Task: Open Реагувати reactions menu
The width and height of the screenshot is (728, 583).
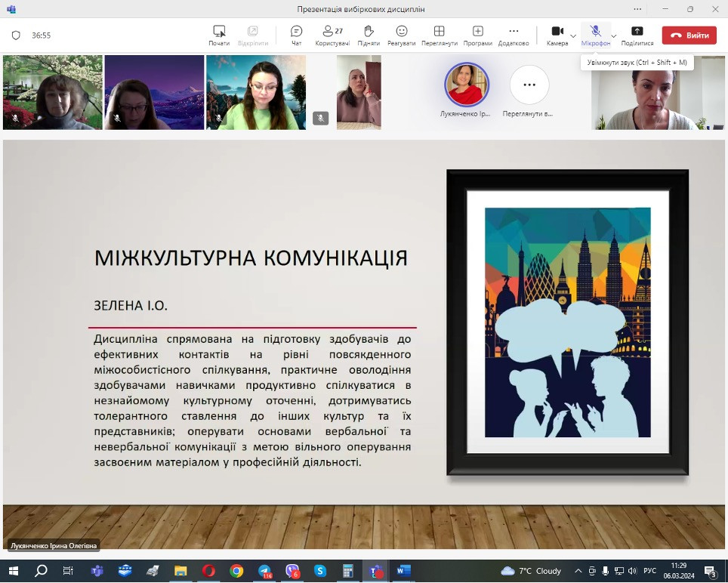Action: [x=402, y=35]
